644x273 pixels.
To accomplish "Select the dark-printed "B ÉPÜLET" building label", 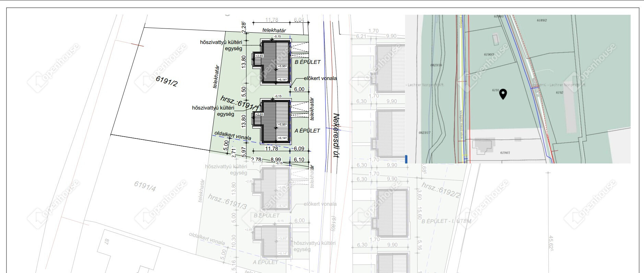I will 308,62.
